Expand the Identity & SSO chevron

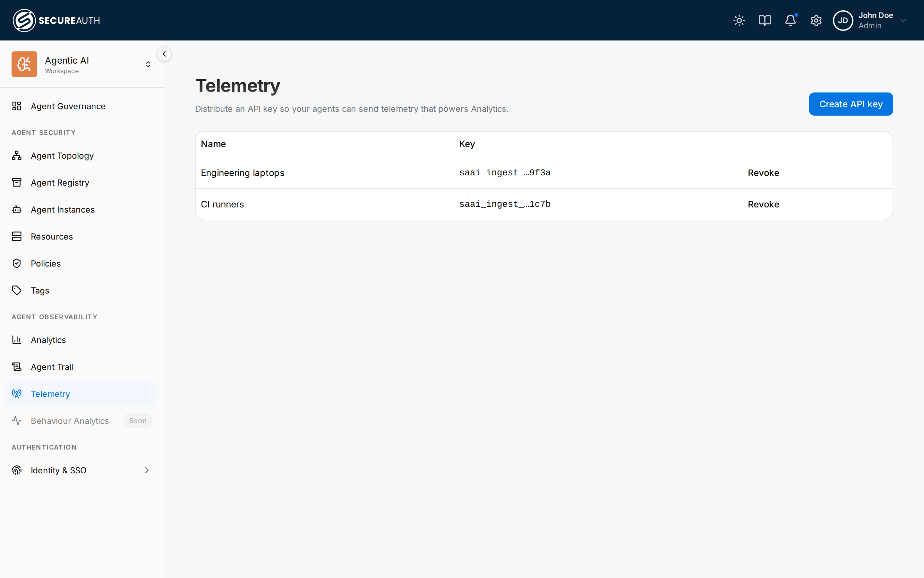[x=147, y=470]
